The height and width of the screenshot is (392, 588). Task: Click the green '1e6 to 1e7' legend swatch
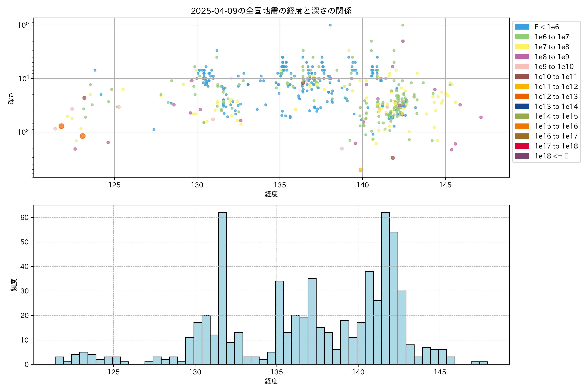(522, 37)
